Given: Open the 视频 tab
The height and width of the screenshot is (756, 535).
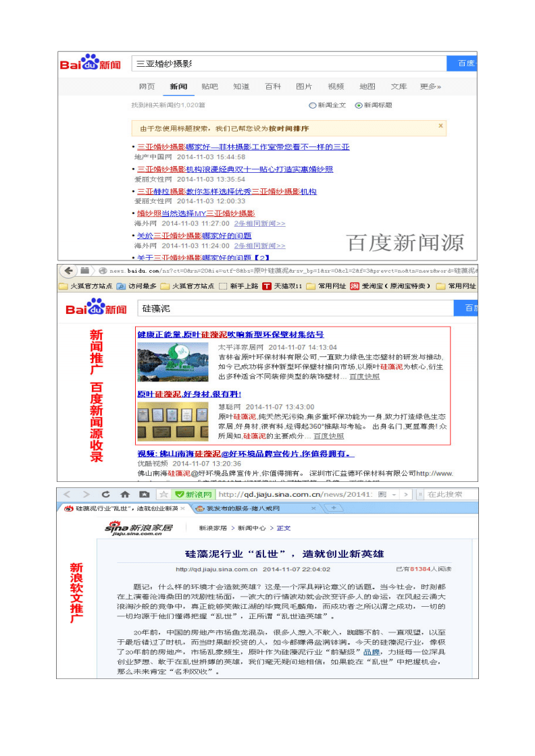Looking at the screenshot, I should click(x=336, y=87).
